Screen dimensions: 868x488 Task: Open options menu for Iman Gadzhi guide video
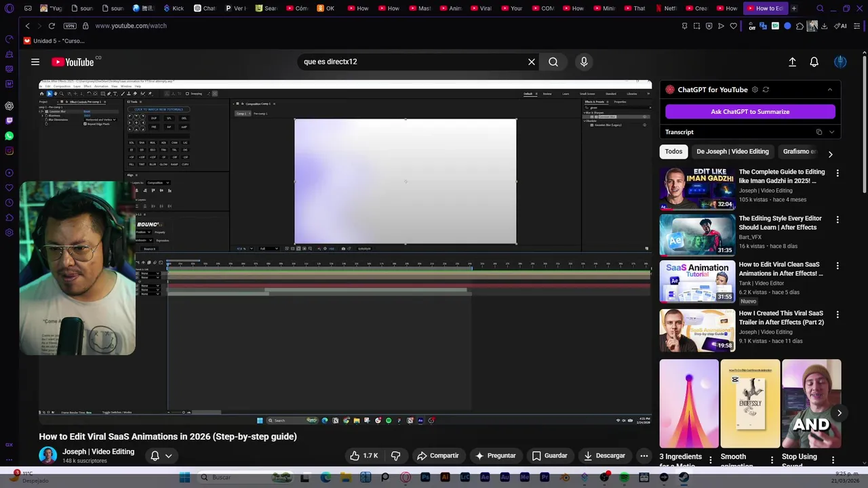coord(837,174)
